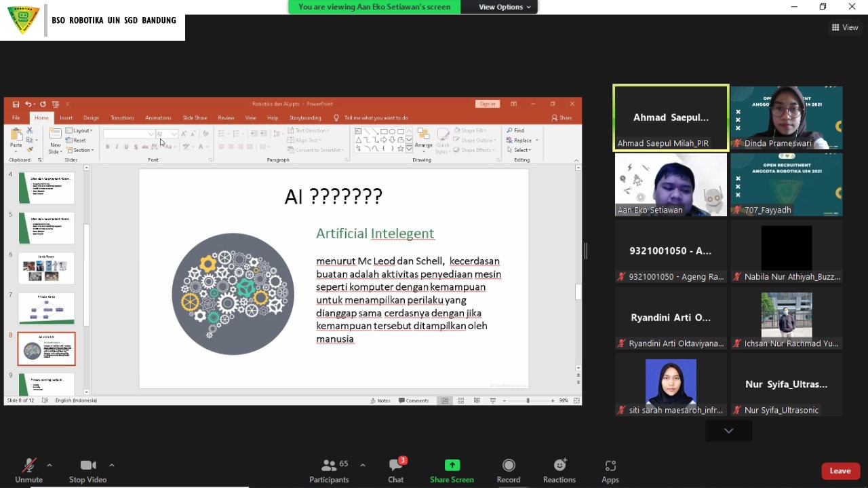Unmute the microphone
The height and width of the screenshot is (488, 868).
coord(28,466)
